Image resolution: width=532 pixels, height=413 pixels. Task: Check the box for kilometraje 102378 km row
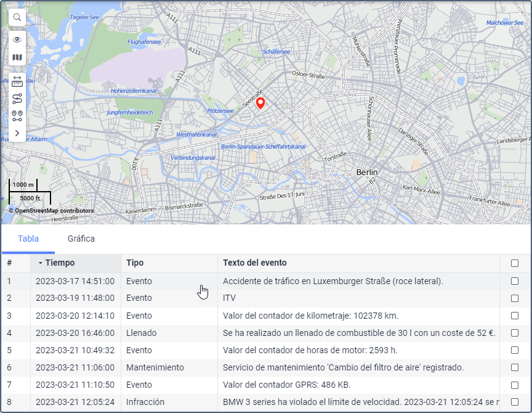point(515,316)
